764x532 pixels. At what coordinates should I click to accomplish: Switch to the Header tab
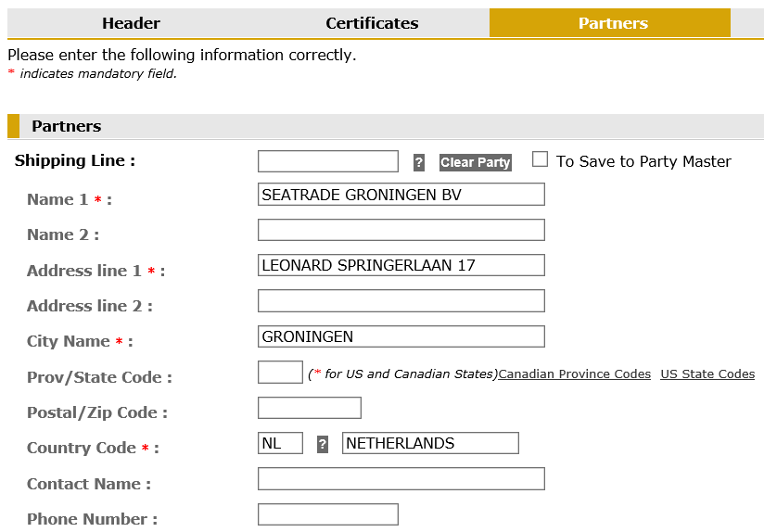point(131,23)
